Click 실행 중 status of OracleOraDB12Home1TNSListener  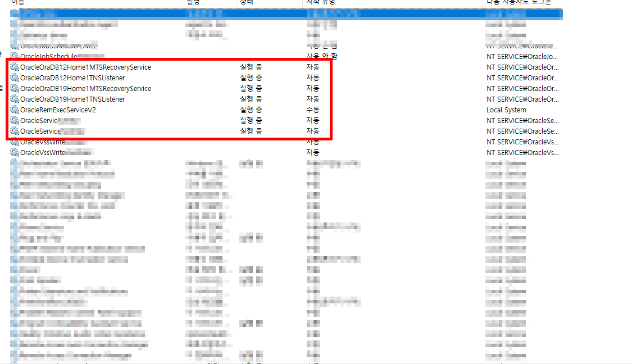[251, 78]
